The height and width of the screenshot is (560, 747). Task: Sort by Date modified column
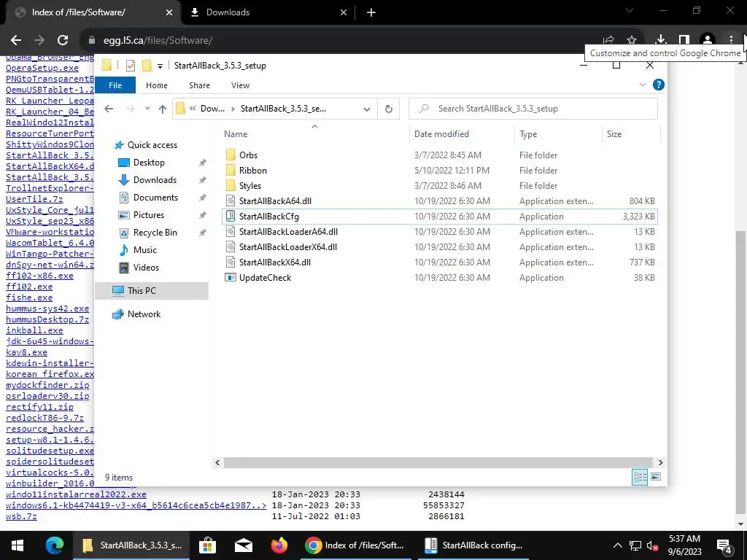coord(441,134)
